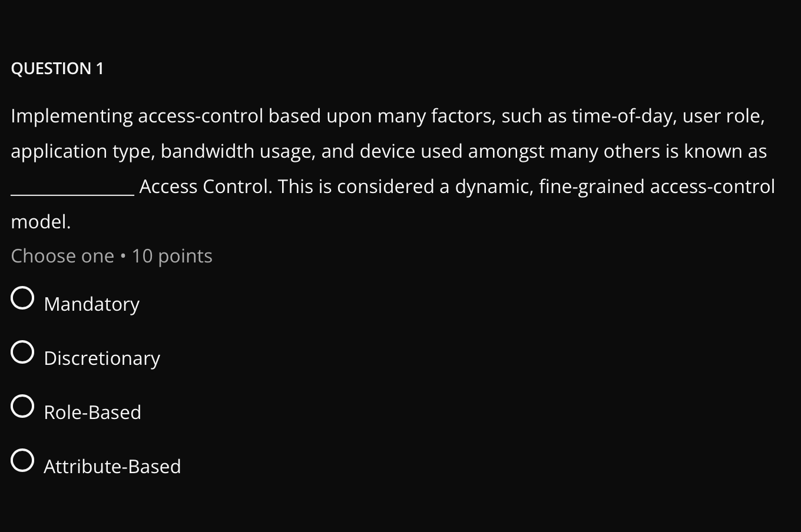Click the Role-Based option label text
This screenshot has height=532, width=801.
(92, 413)
